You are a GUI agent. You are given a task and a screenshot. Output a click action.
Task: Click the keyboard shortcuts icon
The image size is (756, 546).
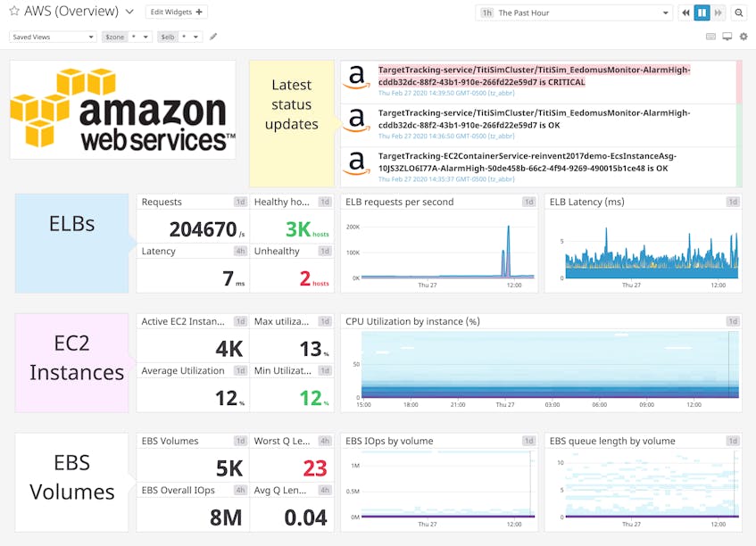pos(710,37)
